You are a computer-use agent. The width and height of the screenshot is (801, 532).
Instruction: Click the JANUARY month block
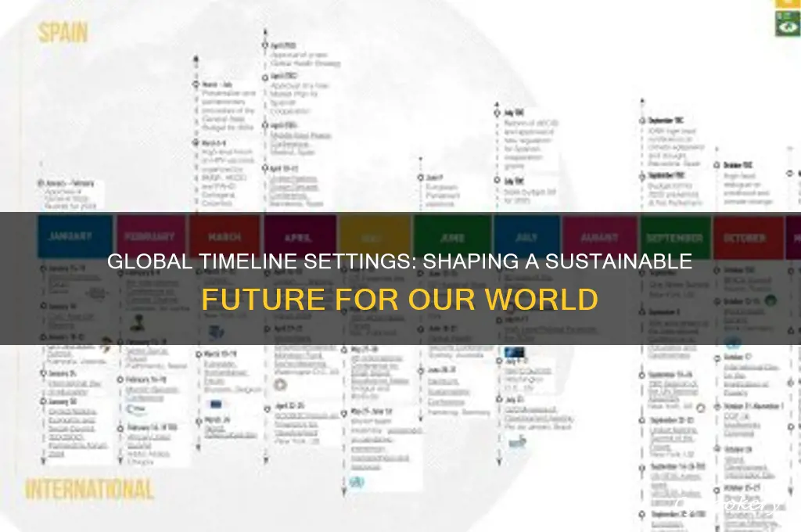point(74,236)
